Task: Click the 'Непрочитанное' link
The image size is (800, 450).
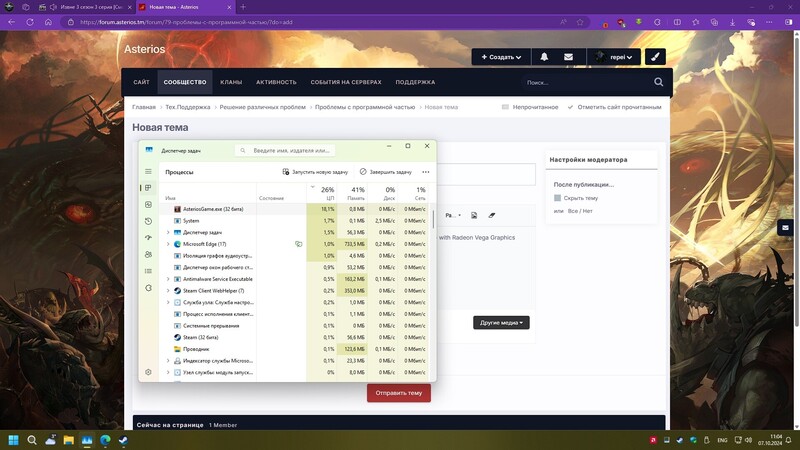Action: (x=530, y=107)
